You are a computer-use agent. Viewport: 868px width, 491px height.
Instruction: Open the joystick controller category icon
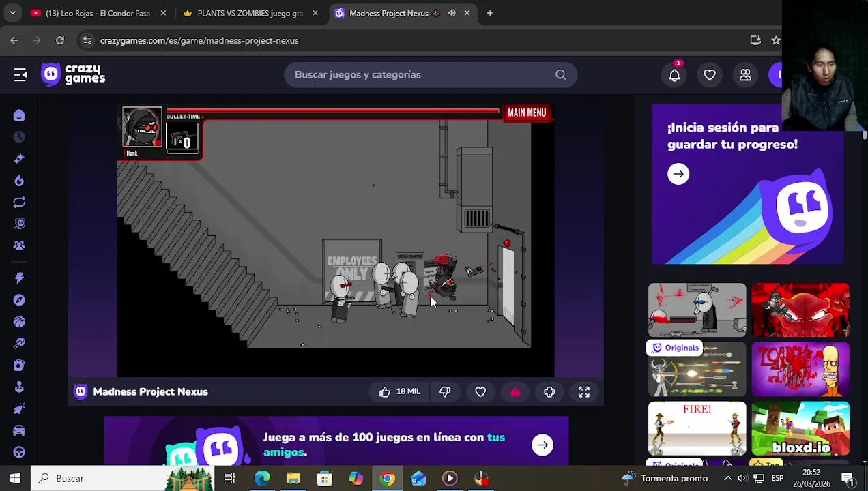[x=19, y=387]
